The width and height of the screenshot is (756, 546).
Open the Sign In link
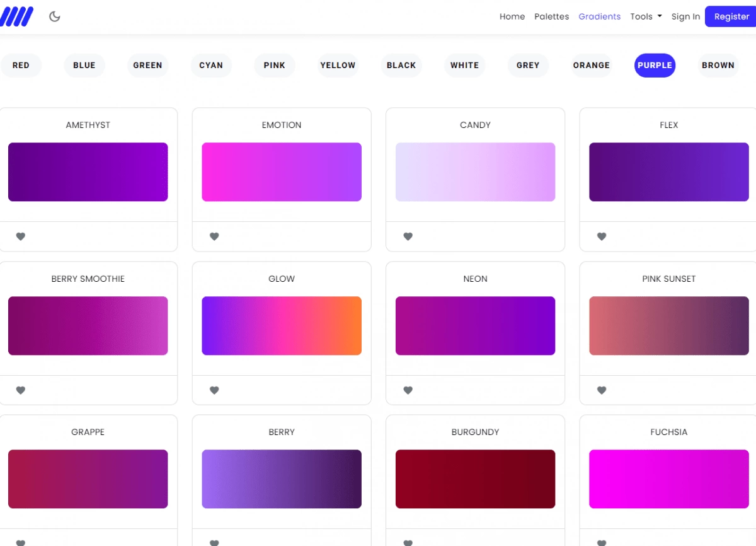pos(685,16)
